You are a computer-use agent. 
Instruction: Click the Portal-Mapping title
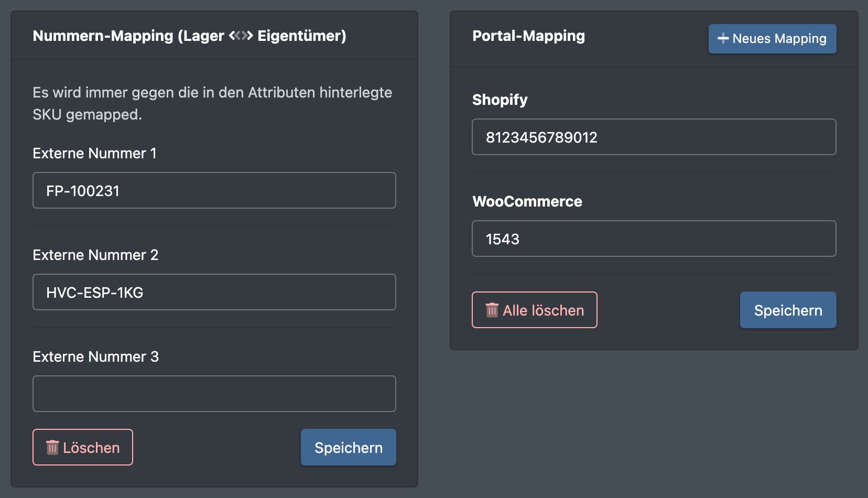(x=528, y=36)
